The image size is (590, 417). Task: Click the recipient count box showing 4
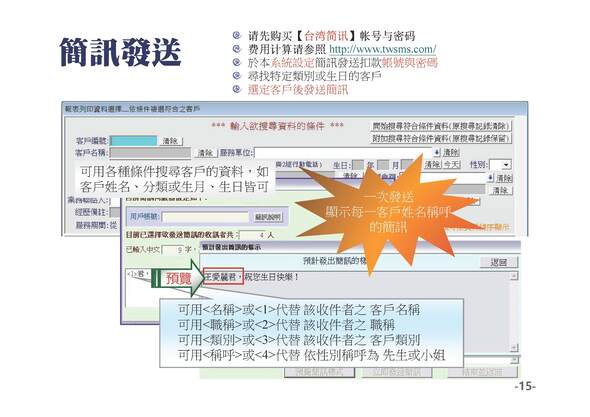click(x=252, y=235)
